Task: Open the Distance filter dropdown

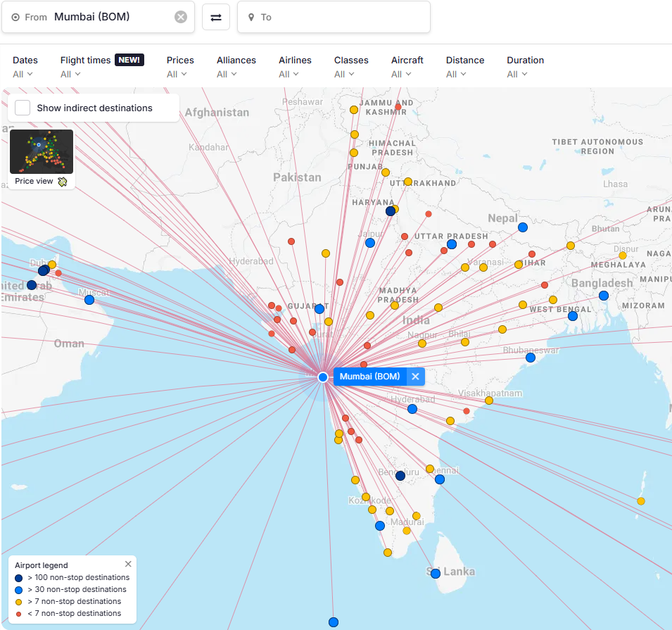Action: (x=465, y=67)
